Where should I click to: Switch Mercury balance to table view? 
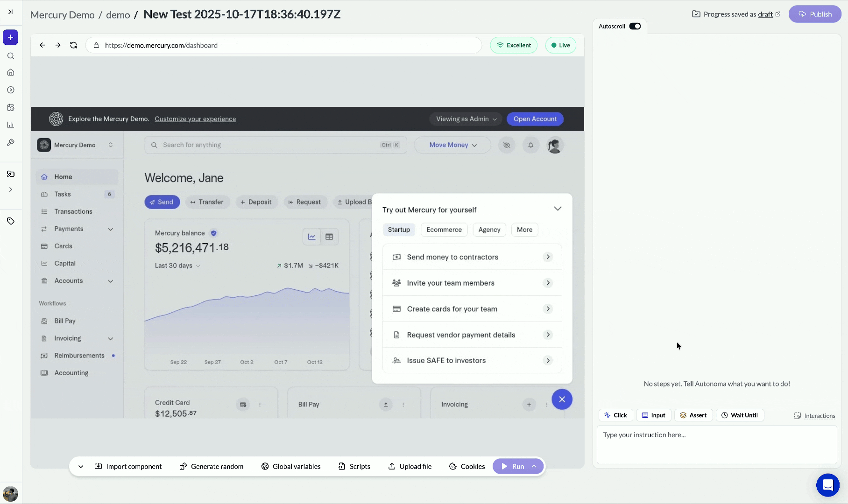(329, 237)
